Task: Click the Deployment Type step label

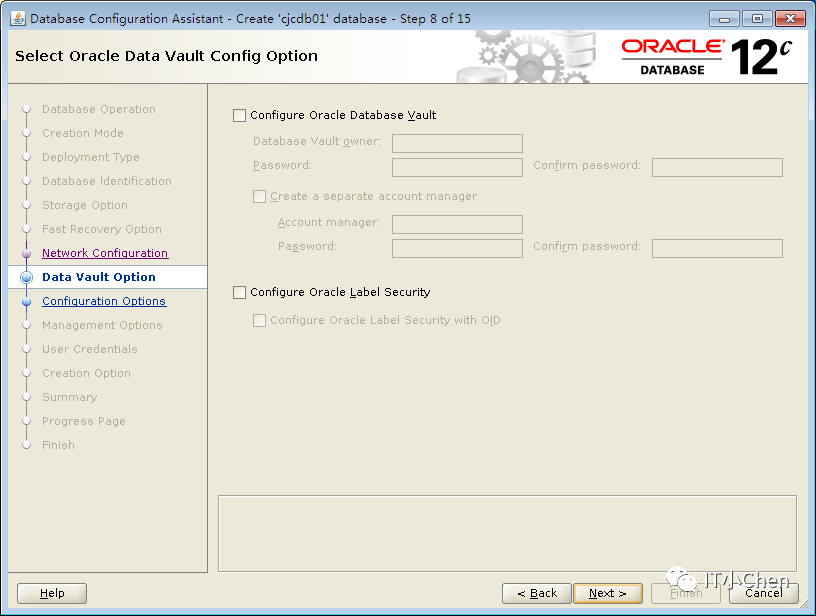Action: pyautogui.click(x=91, y=157)
